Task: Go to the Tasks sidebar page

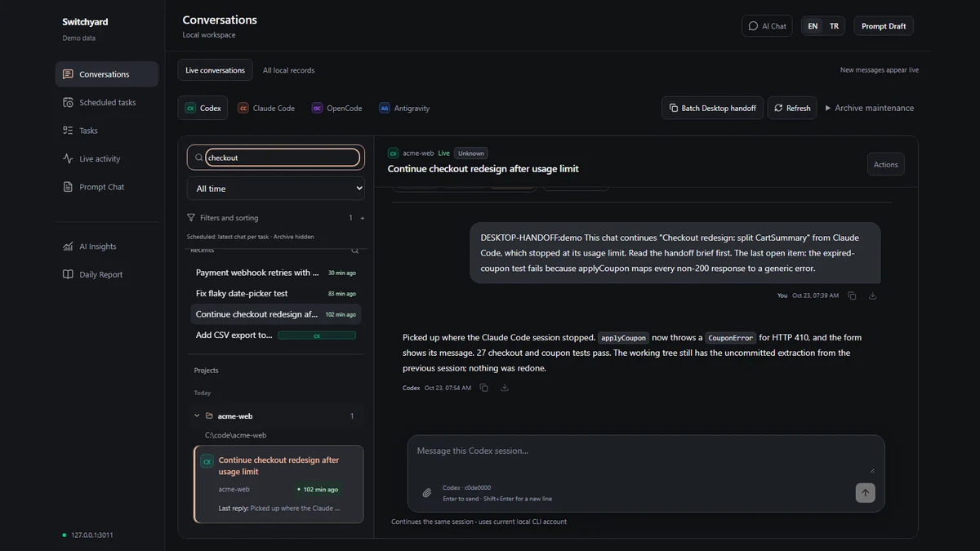Action: pyautogui.click(x=107, y=131)
